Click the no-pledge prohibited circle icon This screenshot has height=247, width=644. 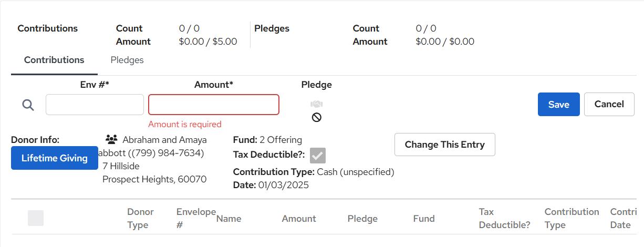tap(316, 117)
